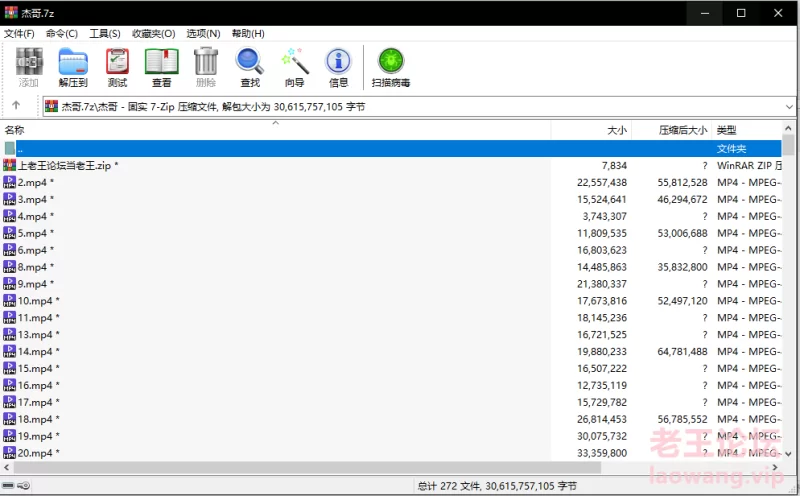Screen dimensions: 800x496
Task: Click the file icon of 20.mp4
Action: coord(9,453)
